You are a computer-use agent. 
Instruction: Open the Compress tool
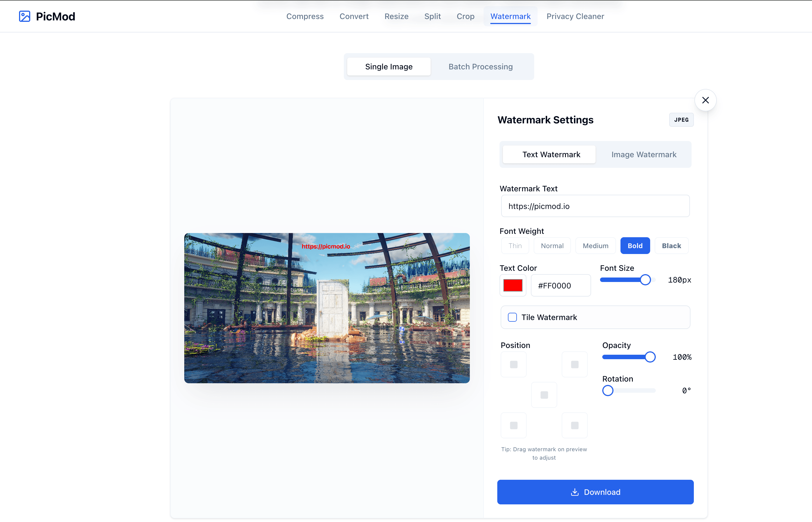305,16
